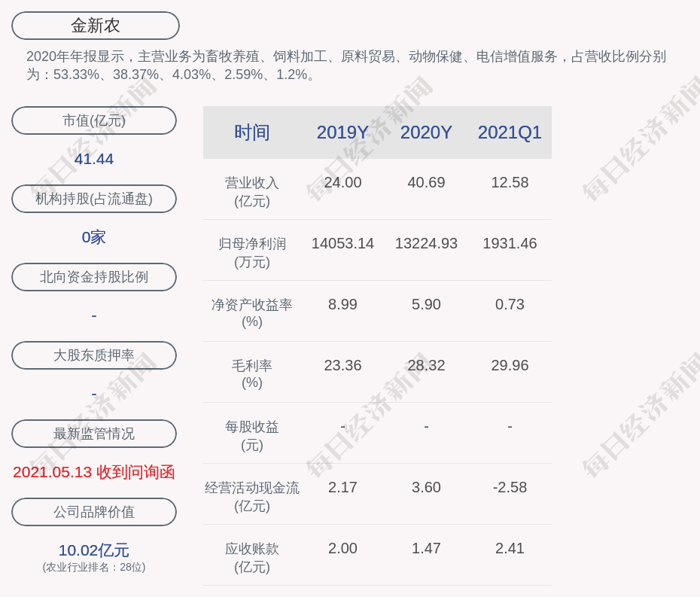Click the red 2021.05.13 收到问询函 notice
The image size is (700, 597).
point(94,472)
